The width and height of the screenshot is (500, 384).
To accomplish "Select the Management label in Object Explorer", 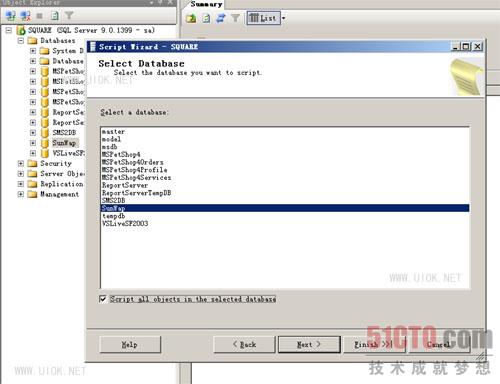I will click(60, 194).
